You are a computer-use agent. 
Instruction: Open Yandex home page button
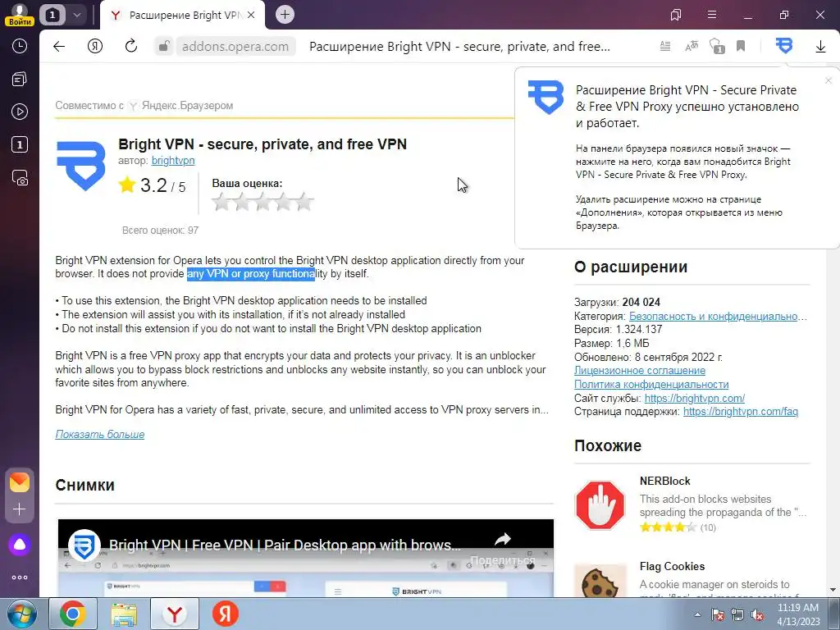95,46
